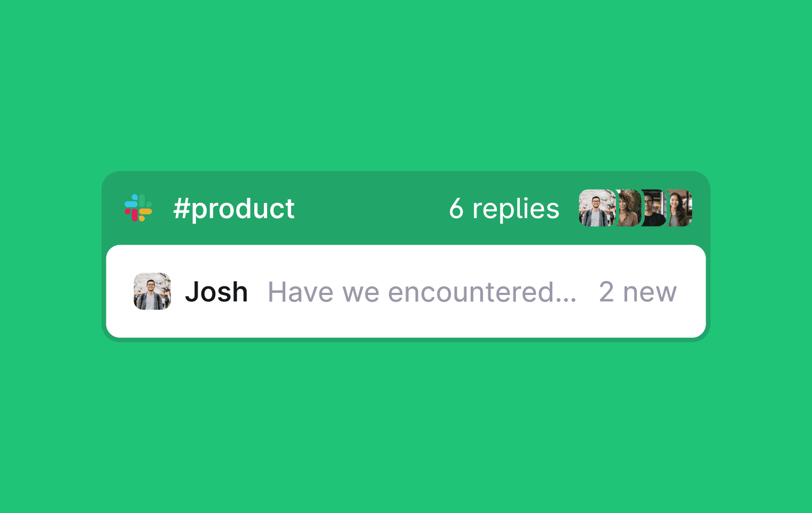Click the hash symbol before product
Image resolution: width=812 pixels, height=513 pixels.
pyautogui.click(x=182, y=208)
